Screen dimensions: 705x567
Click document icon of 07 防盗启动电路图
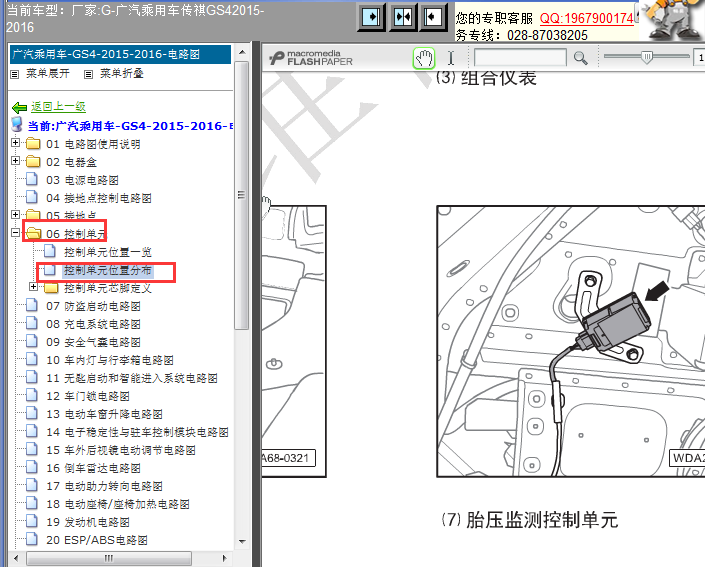pyautogui.click(x=32, y=305)
